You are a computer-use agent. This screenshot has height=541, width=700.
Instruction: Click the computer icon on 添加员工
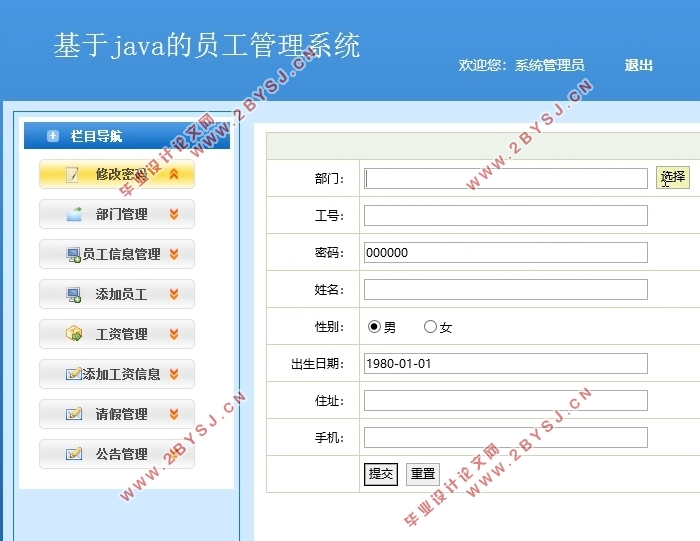pos(74,295)
